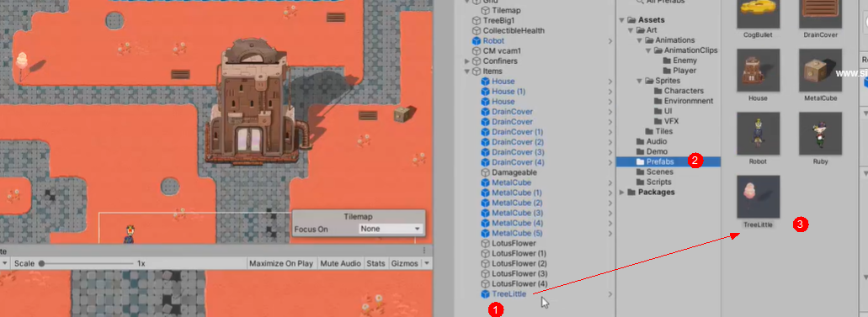
Task: Open MetalCube (5) prefab via row arrow
Action: 610,234
